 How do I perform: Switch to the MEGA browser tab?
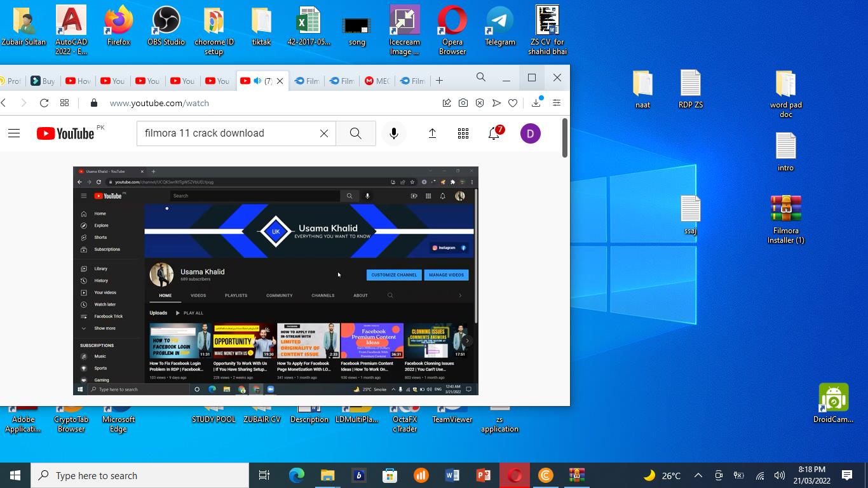coord(376,81)
